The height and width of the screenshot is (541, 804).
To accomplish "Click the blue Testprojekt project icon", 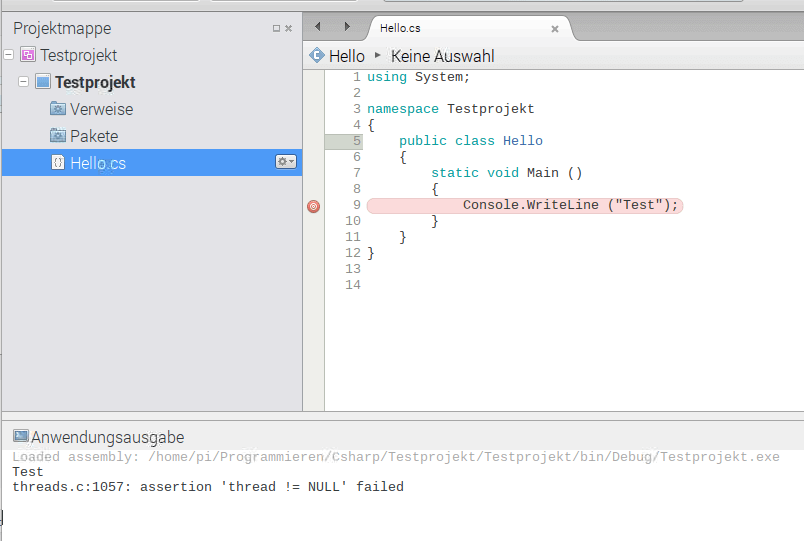I will (x=43, y=82).
